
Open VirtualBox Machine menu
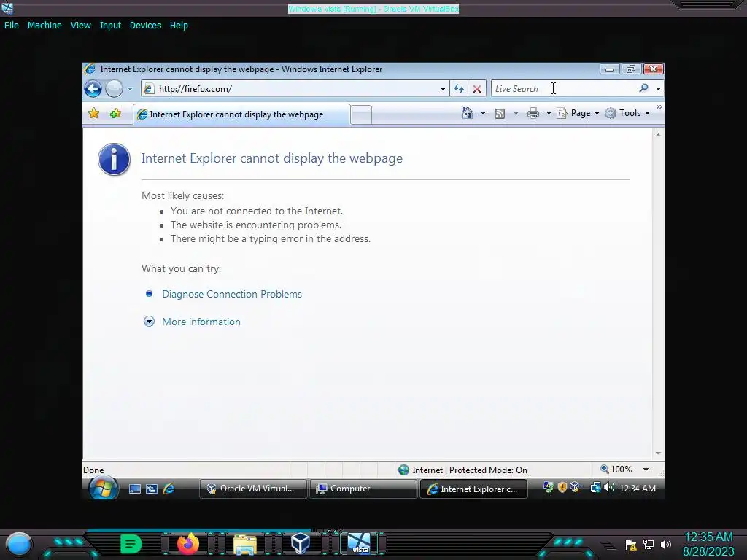(x=44, y=26)
